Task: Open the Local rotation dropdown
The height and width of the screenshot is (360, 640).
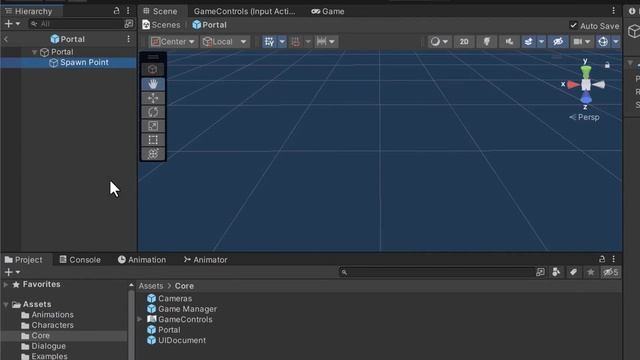Action: point(225,42)
